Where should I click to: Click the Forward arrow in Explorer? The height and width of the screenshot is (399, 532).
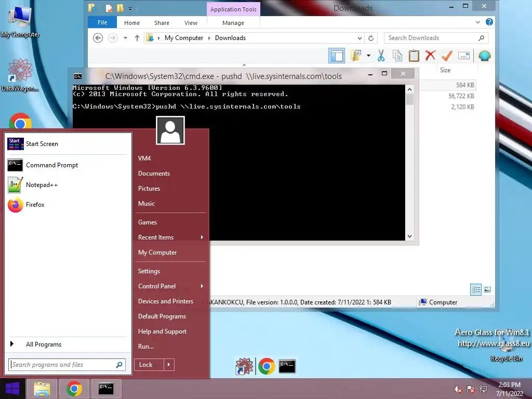click(x=113, y=37)
